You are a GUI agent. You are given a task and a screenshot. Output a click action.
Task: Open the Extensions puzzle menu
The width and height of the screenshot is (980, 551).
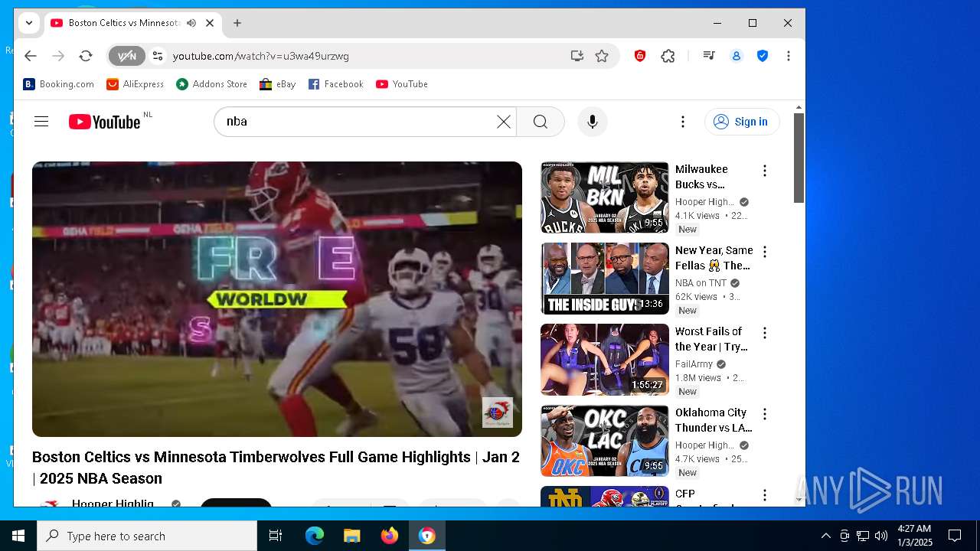point(668,56)
